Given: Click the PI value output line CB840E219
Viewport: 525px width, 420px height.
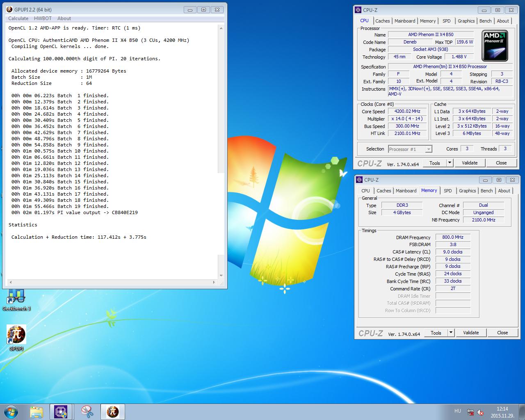Looking at the screenshot, I should pyautogui.click(x=75, y=212).
